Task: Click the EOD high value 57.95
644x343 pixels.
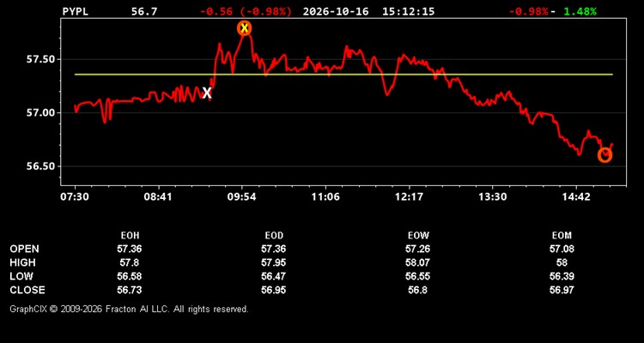Action: pos(274,262)
